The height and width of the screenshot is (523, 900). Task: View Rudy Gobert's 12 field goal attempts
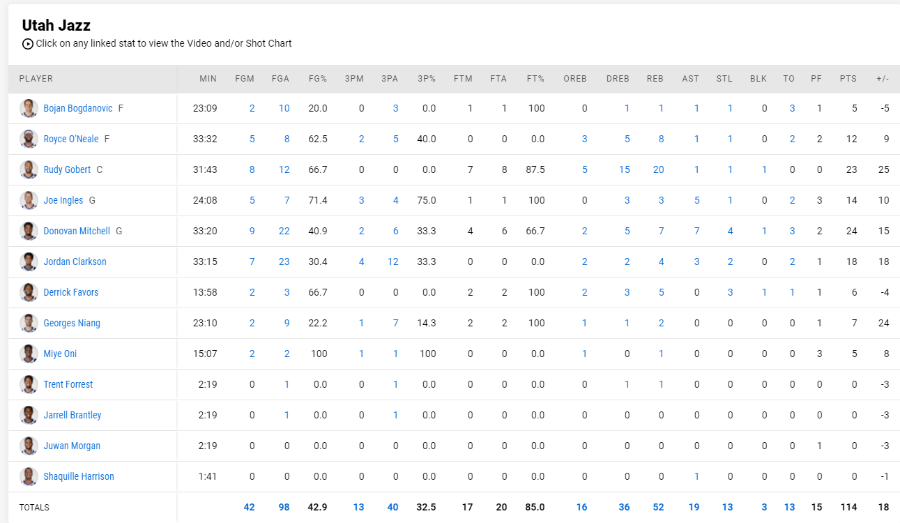tap(284, 169)
